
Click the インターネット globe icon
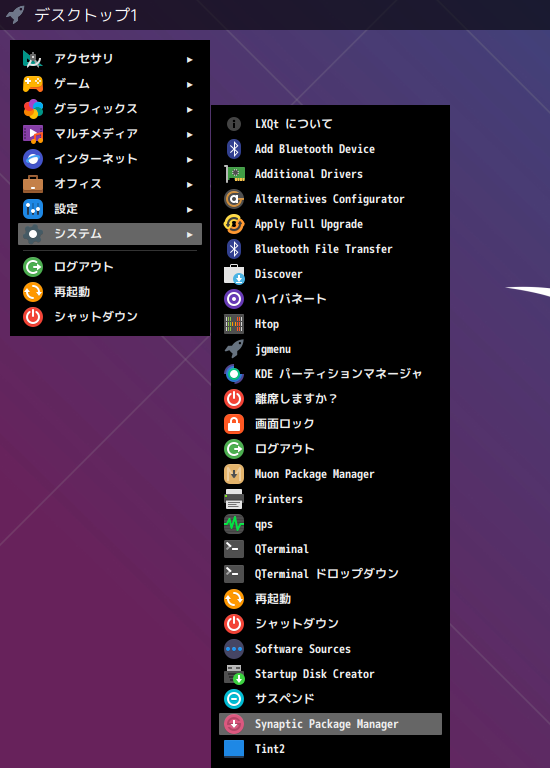point(33,159)
